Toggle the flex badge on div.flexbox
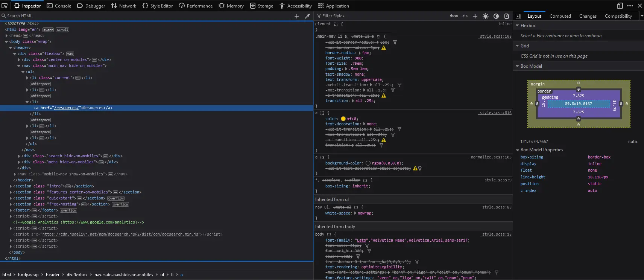The image size is (644, 280). (x=70, y=54)
